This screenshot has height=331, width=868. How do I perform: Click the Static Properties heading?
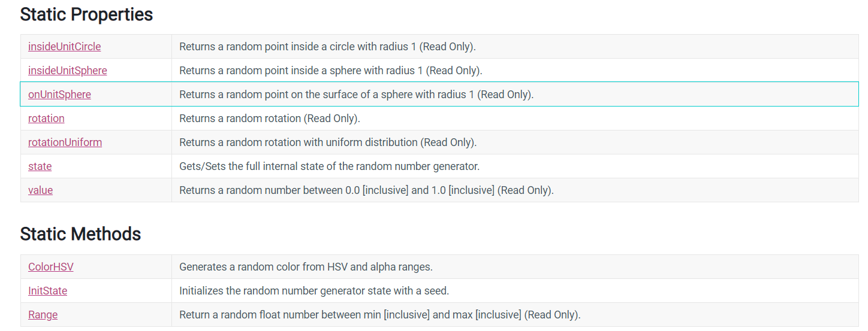point(86,14)
